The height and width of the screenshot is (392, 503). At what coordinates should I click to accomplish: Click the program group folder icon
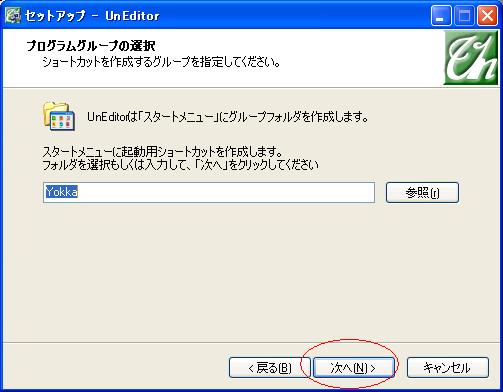pyautogui.click(x=59, y=116)
